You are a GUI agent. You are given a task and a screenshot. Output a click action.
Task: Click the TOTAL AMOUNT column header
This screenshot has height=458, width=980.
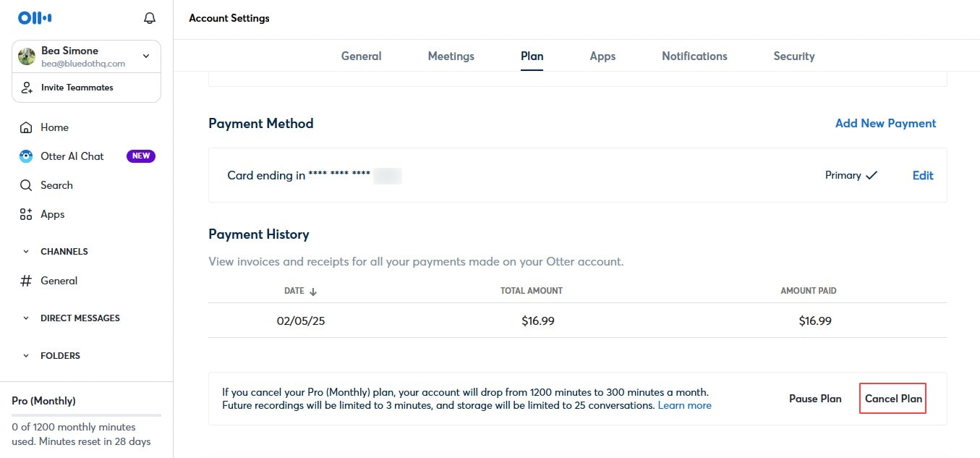(x=532, y=291)
